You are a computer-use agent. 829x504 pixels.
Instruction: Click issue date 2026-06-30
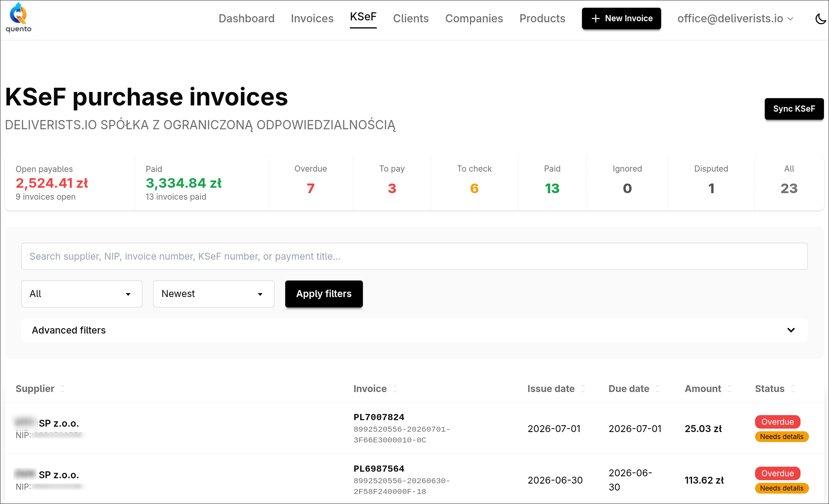click(555, 481)
